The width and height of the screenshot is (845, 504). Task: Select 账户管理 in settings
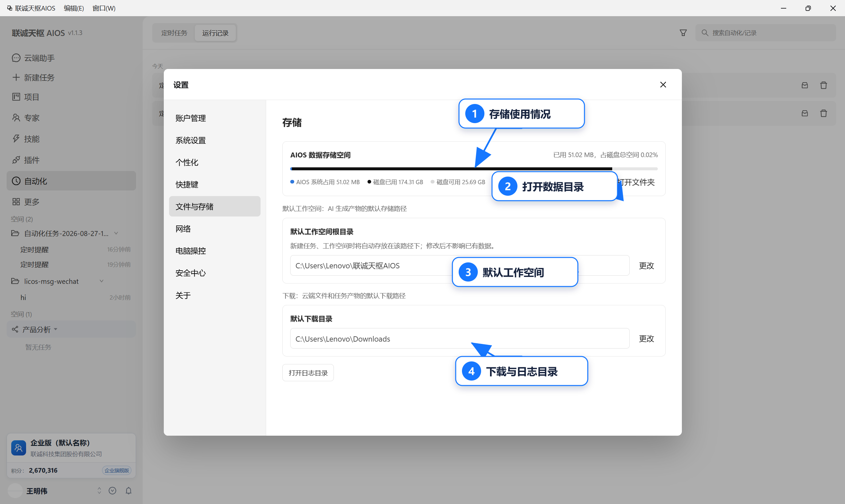coord(215,118)
